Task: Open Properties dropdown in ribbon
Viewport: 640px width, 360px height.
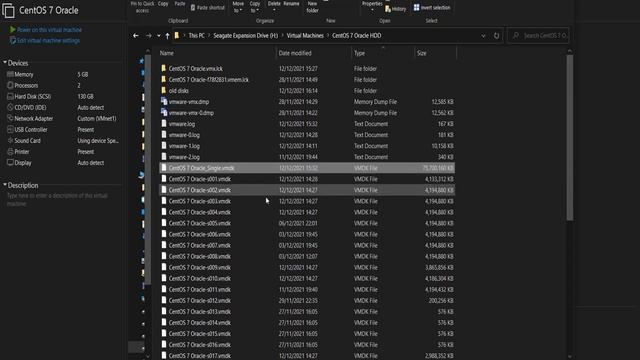Action: pos(372,6)
